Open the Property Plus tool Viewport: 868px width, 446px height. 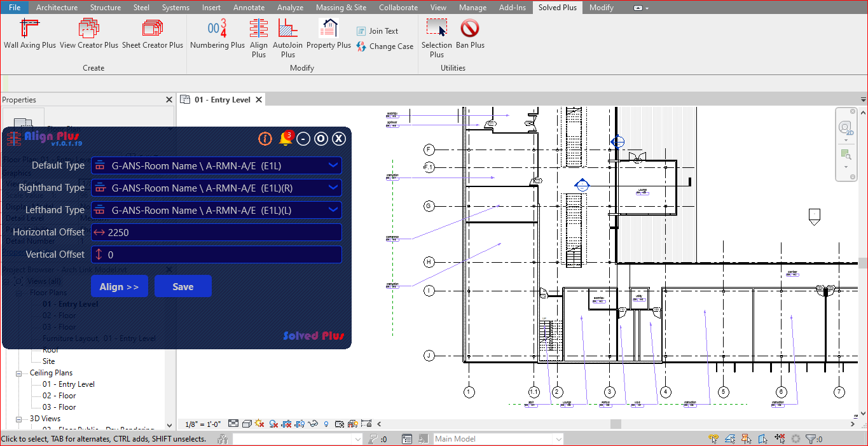click(x=328, y=34)
